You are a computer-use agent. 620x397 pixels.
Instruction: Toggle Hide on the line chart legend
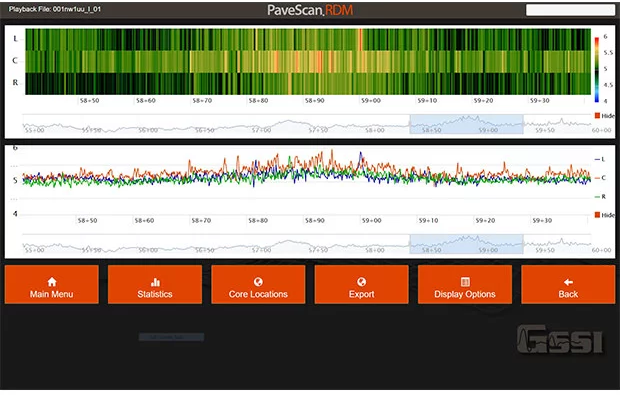point(605,215)
